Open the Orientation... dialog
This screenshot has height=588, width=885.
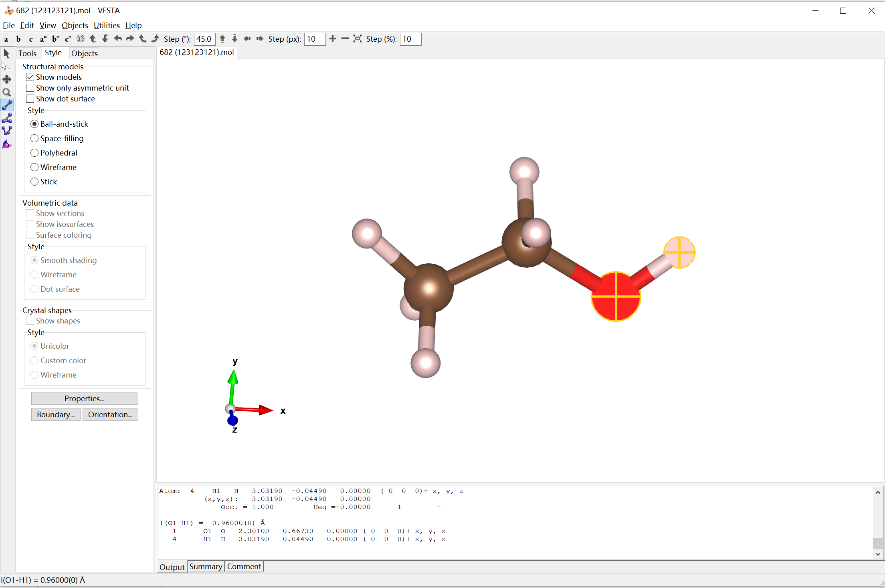(110, 414)
